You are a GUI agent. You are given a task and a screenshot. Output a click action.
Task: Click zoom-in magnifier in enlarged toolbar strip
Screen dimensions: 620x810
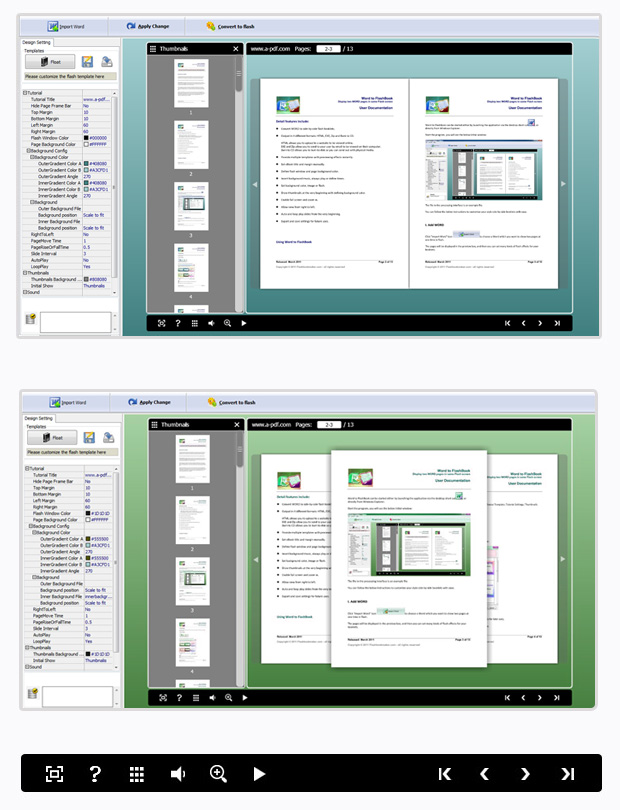[218, 774]
